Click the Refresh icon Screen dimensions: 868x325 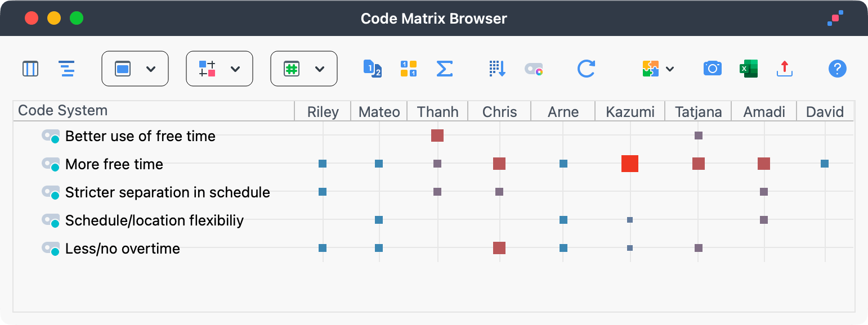586,69
